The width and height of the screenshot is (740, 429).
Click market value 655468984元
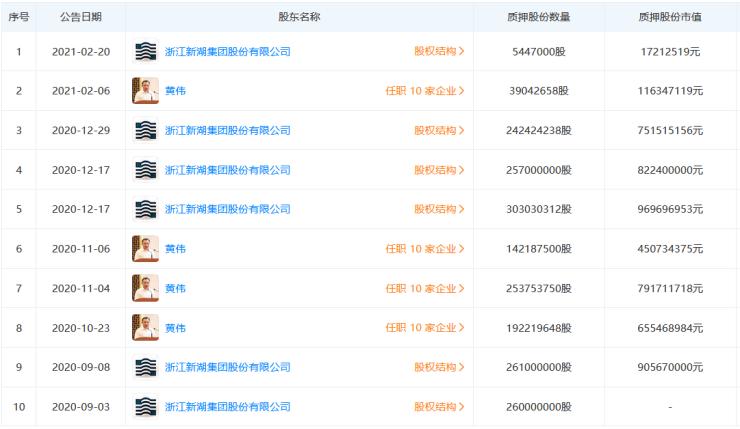click(x=670, y=328)
